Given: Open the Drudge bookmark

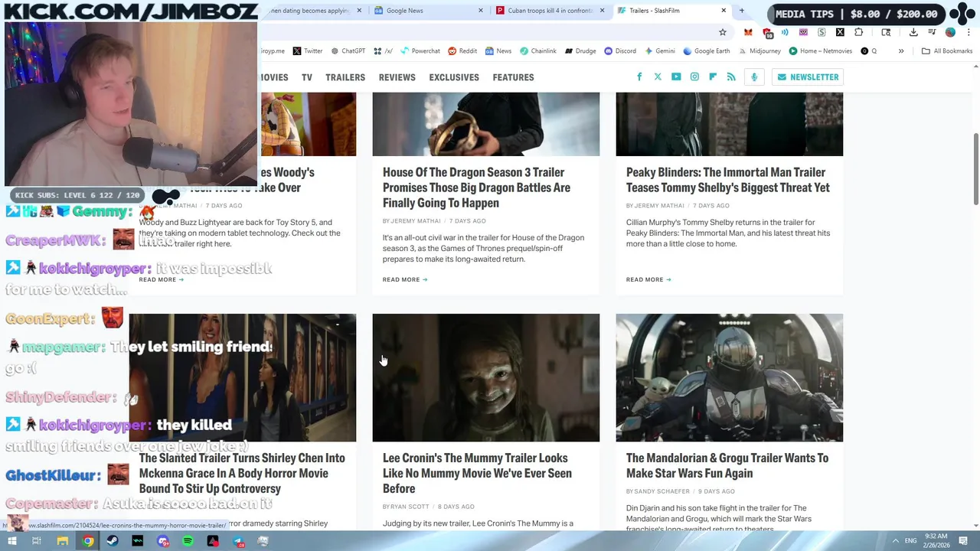Looking at the screenshot, I should pos(580,51).
